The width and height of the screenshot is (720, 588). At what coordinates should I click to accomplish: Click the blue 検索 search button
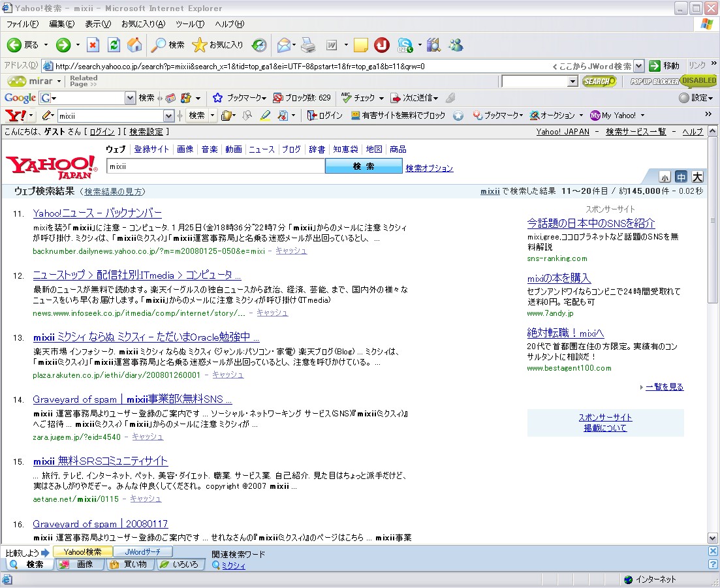pos(364,166)
